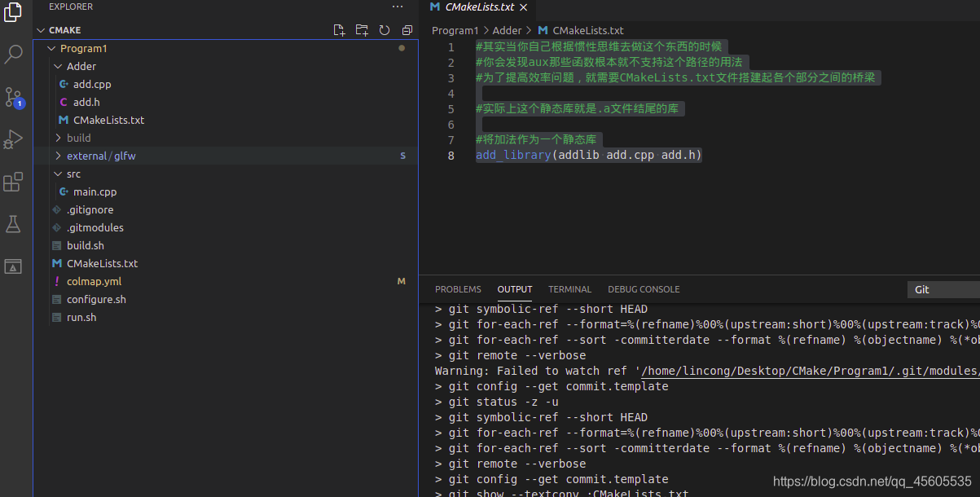Click New Folder icon in Explorer header
Viewport: 980px width, 497px height.
[x=363, y=30]
